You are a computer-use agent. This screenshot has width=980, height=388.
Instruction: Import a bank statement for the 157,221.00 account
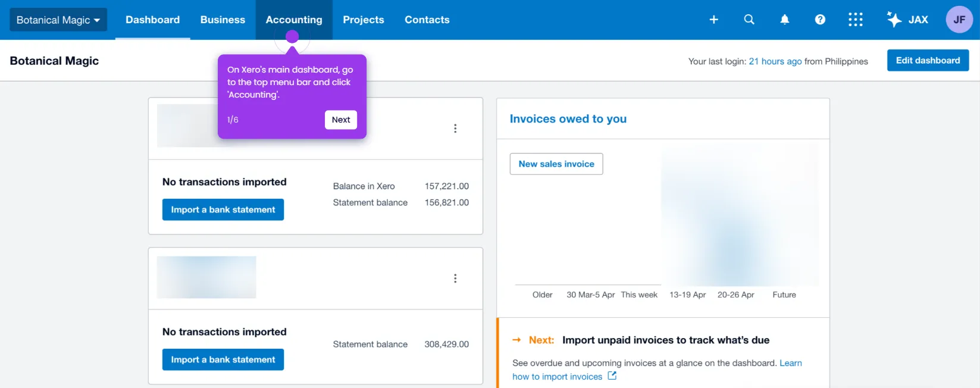coord(223,209)
